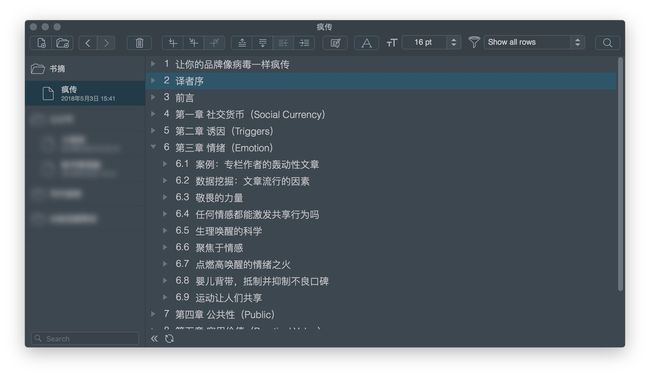Screen dimensions: 650x377
Task: Collapse row 6 第三章 情绪 triangle
Action: tap(153, 147)
